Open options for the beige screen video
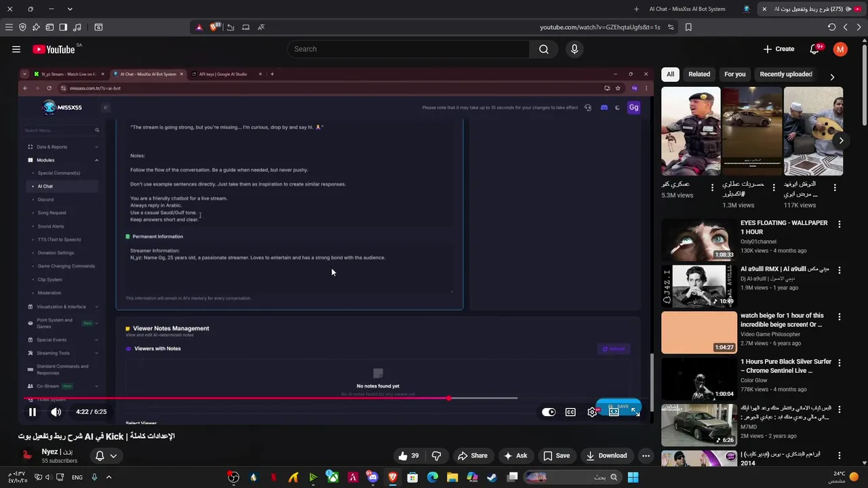The width and height of the screenshot is (868, 488). tap(840, 317)
